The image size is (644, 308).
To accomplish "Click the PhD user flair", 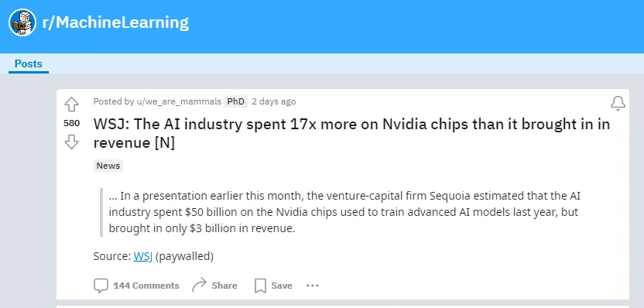I will (236, 101).
